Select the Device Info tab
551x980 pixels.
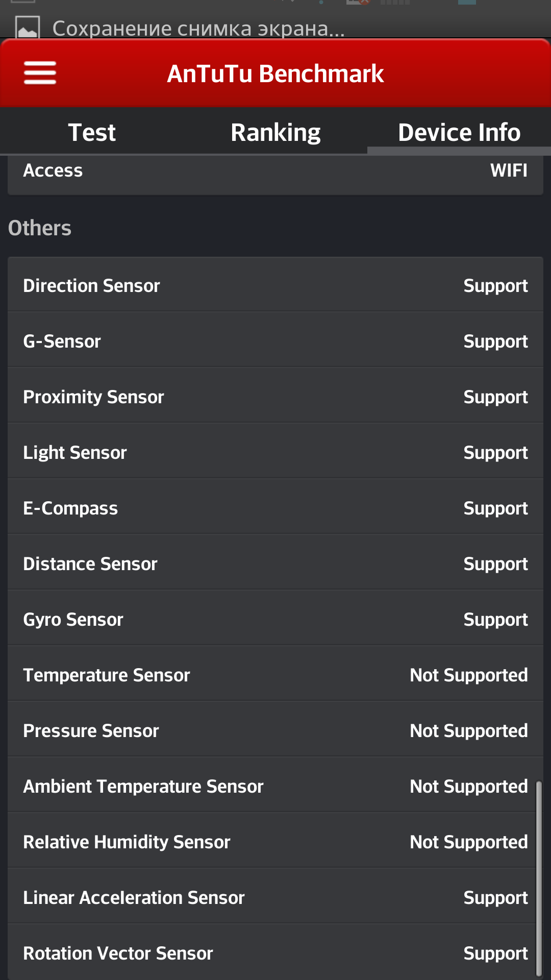pos(459,132)
